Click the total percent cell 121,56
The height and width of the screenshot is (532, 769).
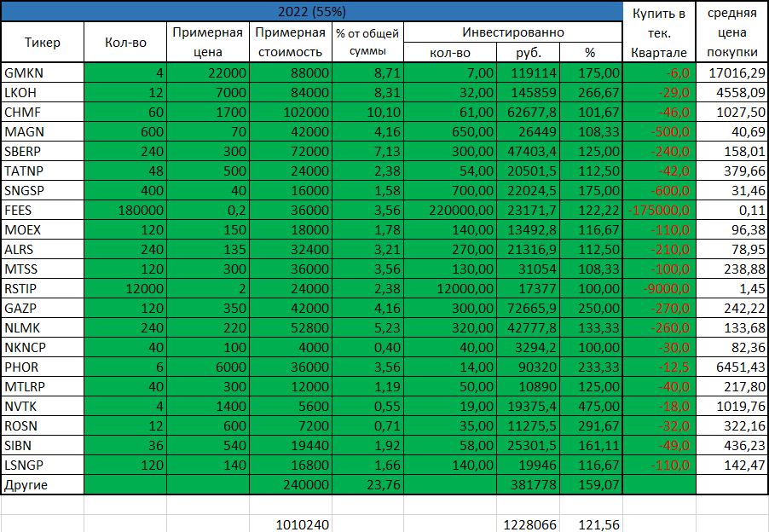point(591,524)
